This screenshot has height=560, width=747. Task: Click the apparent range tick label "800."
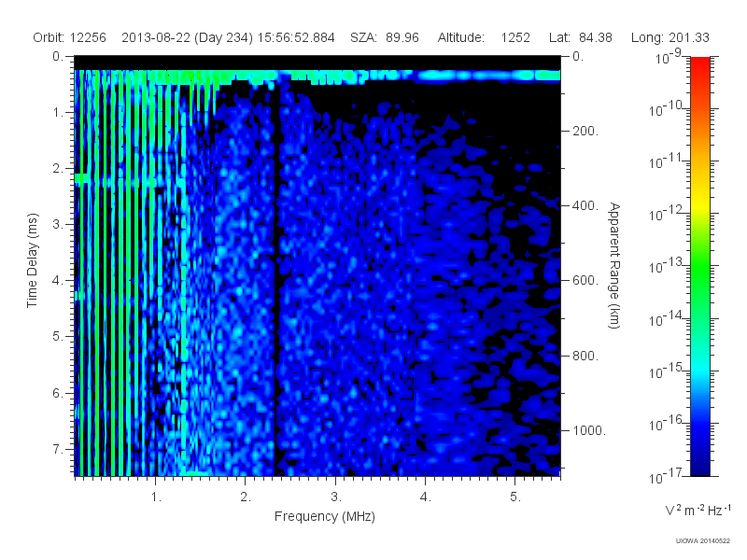[x=585, y=356]
